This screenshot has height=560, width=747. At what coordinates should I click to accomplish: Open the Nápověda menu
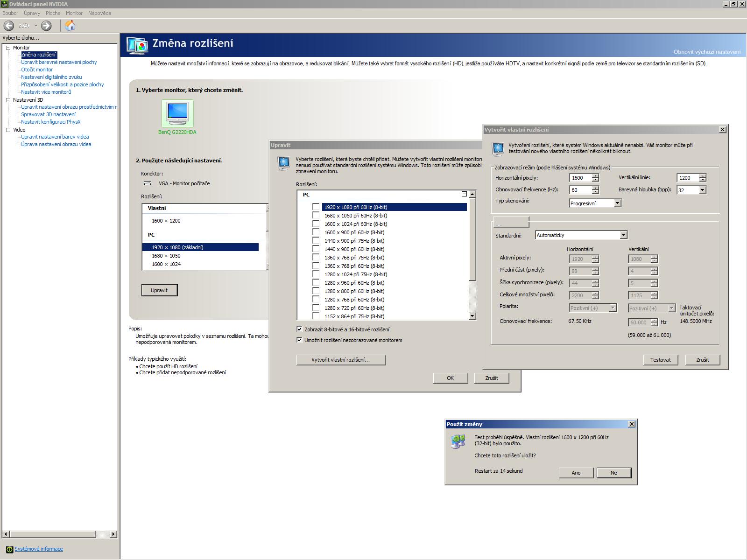99,13
